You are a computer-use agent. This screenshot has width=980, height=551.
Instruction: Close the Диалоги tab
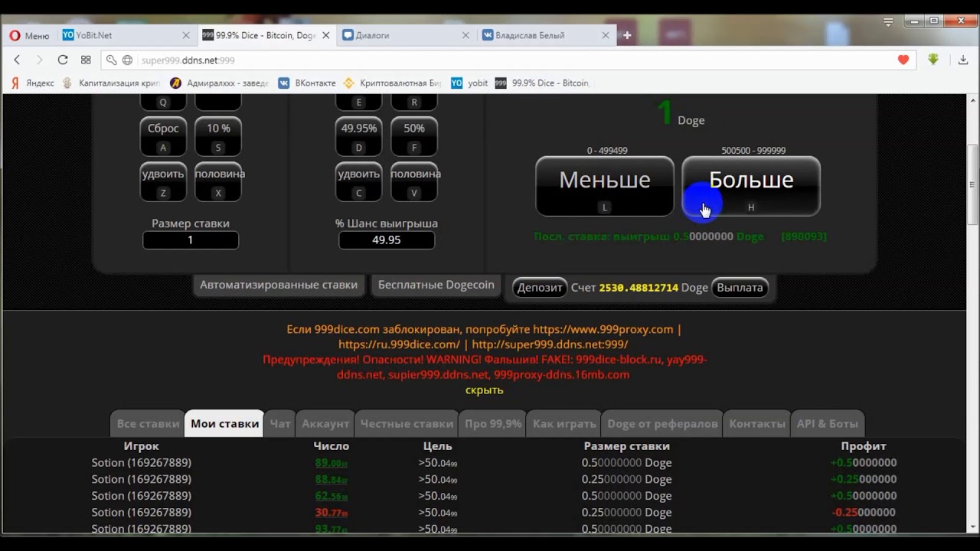(x=465, y=35)
